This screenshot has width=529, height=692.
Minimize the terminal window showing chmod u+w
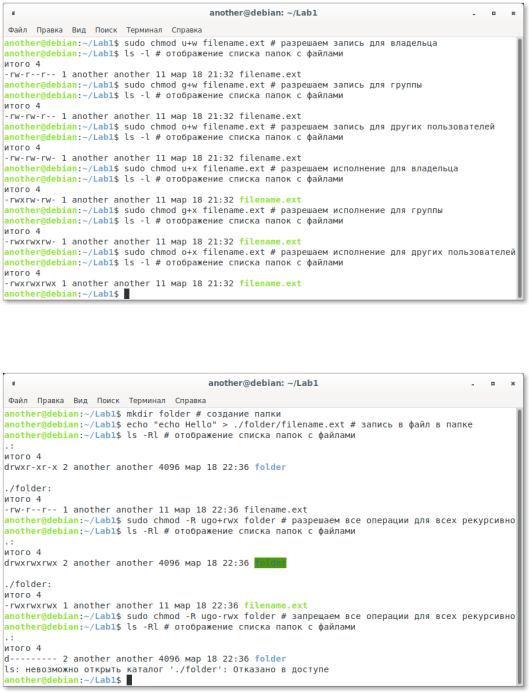[x=474, y=14]
